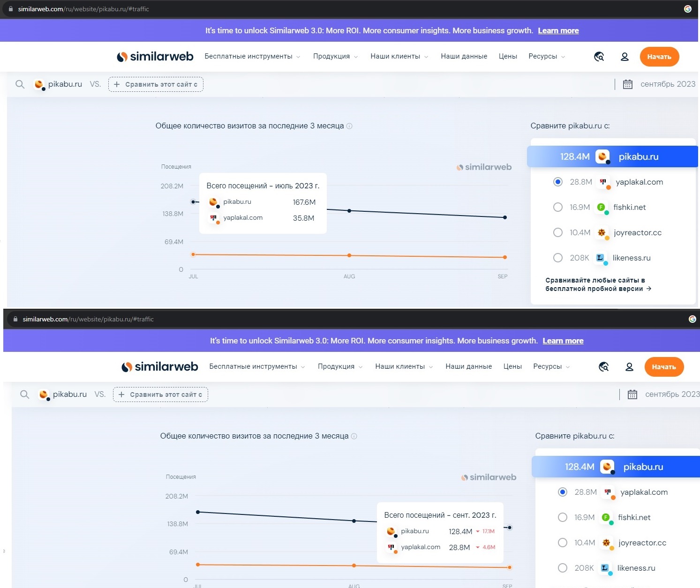Open Наши данные in the lower capture's navigation

pyautogui.click(x=469, y=366)
